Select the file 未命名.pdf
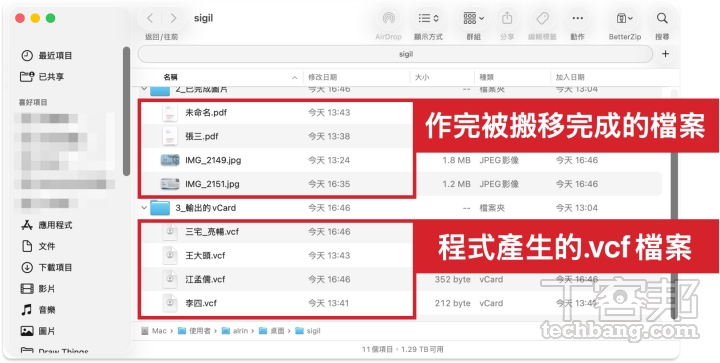Screen dimensions: 720x363 click(x=206, y=112)
